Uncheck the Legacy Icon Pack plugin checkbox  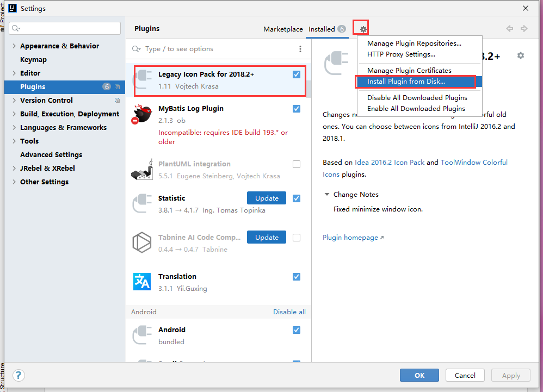[x=297, y=74]
